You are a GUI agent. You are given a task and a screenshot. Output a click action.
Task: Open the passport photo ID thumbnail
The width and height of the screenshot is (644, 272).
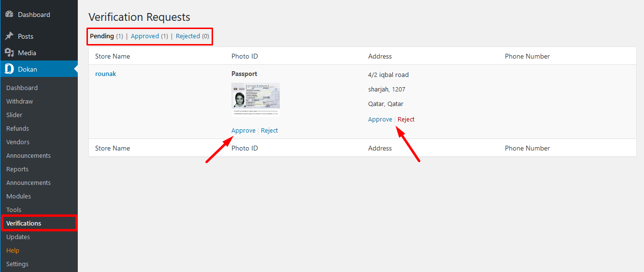[x=256, y=99]
